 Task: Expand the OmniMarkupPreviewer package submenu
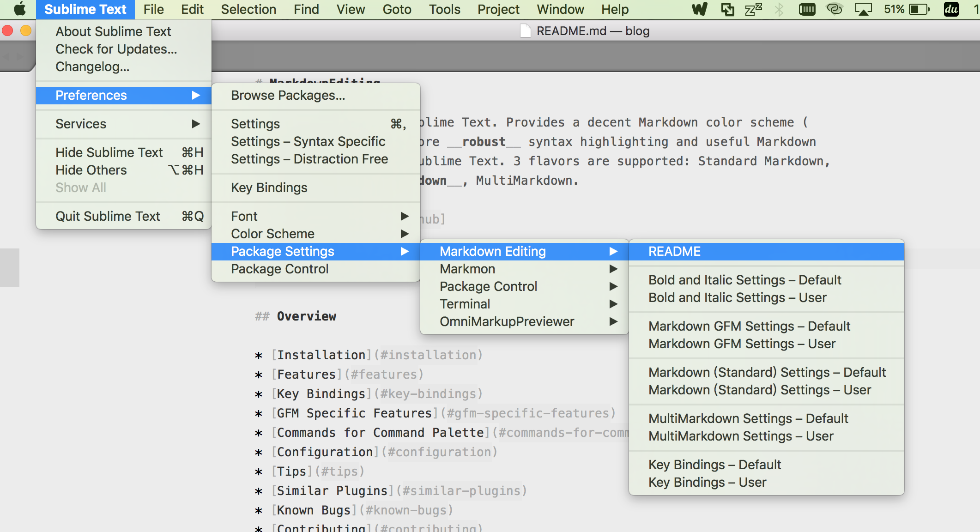point(525,321)
